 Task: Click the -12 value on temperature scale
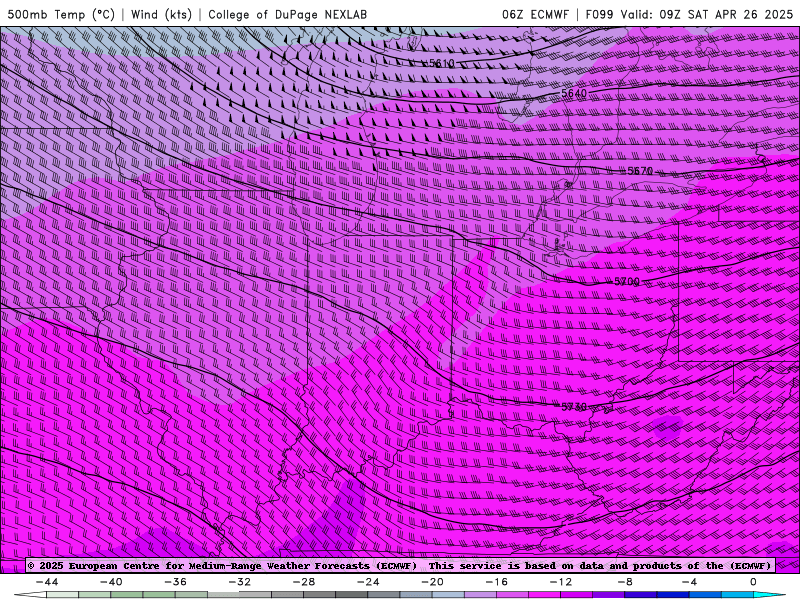[x=561, y=582]
